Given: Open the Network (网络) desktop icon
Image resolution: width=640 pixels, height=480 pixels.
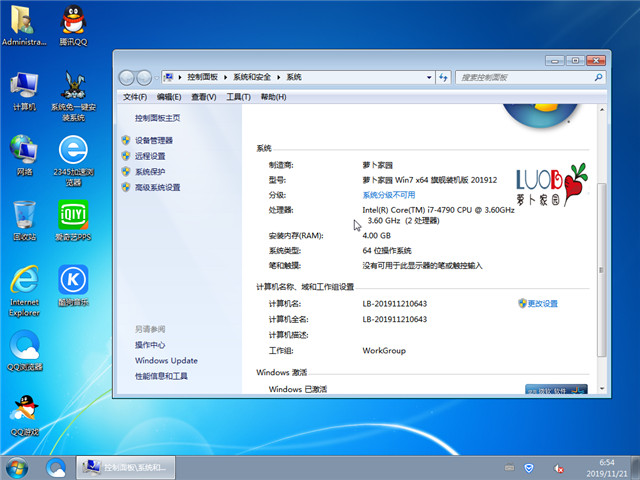Looking at the screenshot, I should pos(24,156).
